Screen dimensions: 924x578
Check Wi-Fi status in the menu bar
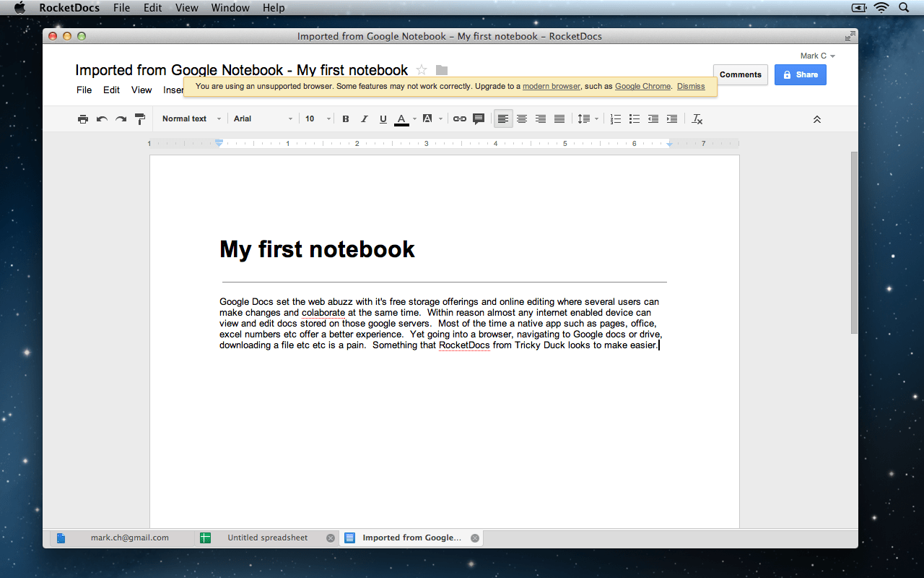point(881,8)
